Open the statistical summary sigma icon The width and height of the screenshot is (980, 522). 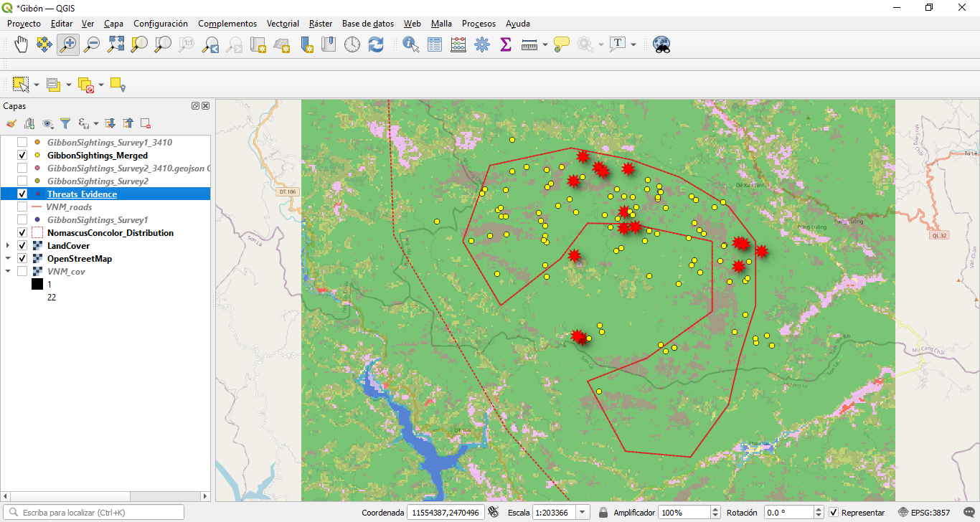[x=505, y=44]
